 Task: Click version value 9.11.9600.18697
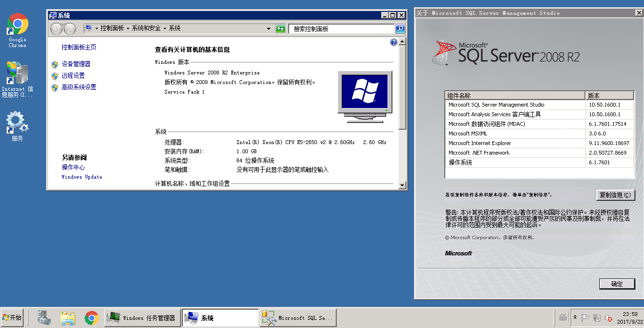click(609, 143)
